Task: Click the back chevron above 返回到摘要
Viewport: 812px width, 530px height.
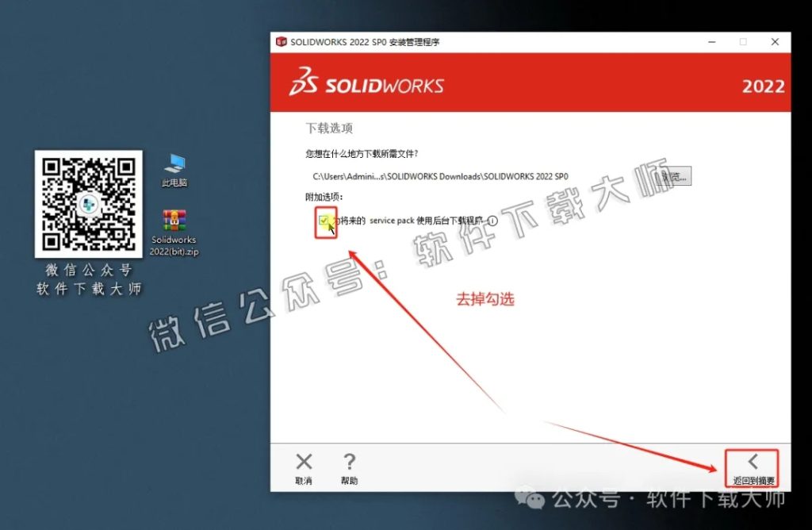Action: coord(752,461)
